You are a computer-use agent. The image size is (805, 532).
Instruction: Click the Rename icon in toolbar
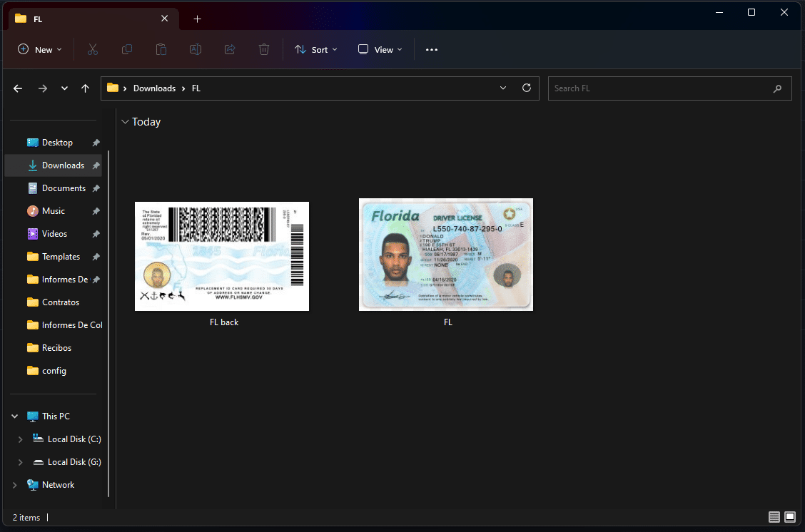pos(196,49)
